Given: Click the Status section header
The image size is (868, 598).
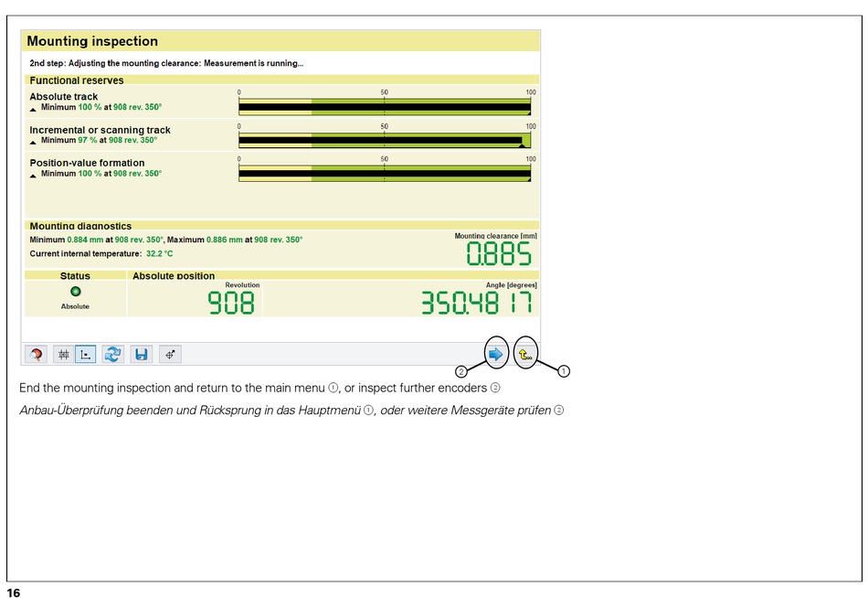Looking at the screenshot, I should click(x=75, y=275).
